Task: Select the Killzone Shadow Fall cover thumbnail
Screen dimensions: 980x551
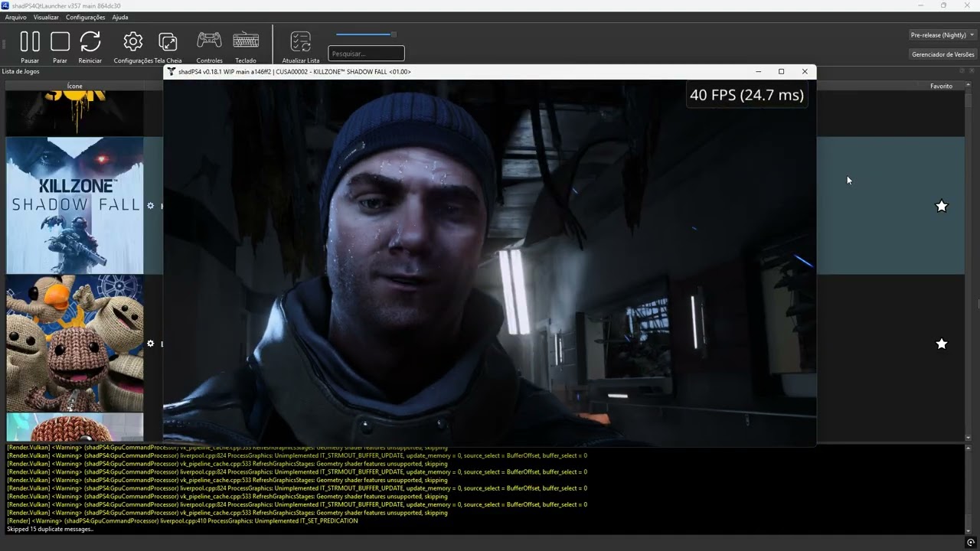Action: [x=75, y=206]
